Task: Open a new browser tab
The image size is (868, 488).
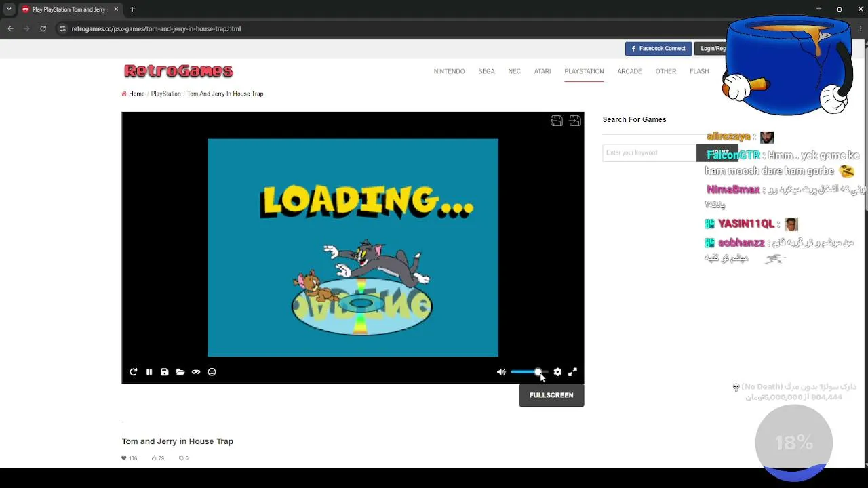Action: [132, 9]
